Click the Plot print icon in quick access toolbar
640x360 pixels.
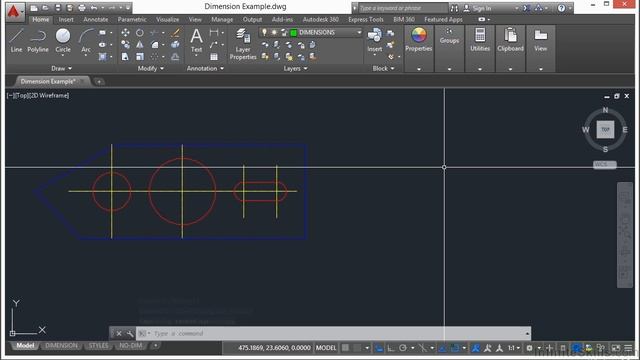click(x=82, y=8)
